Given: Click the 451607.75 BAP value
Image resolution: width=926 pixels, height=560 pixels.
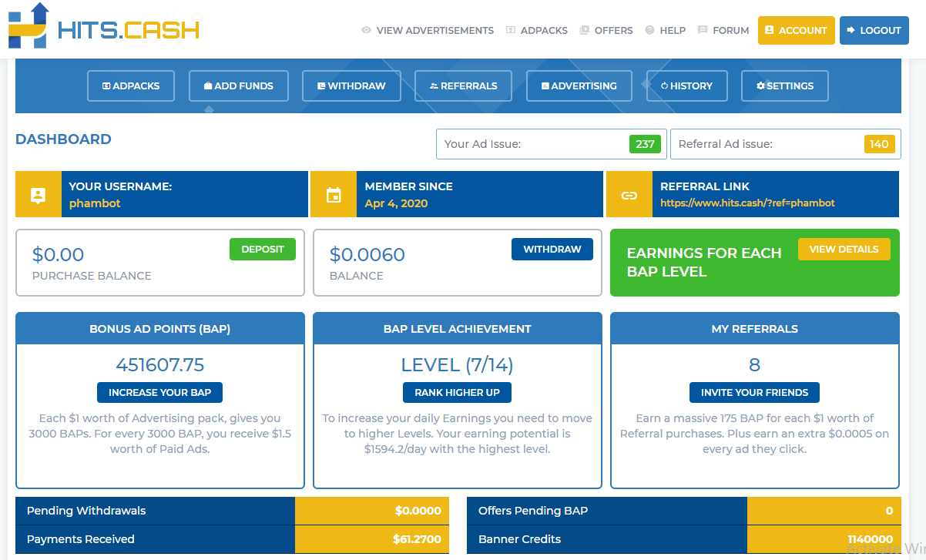Looking at the screenshot, I should click(160, 364).
